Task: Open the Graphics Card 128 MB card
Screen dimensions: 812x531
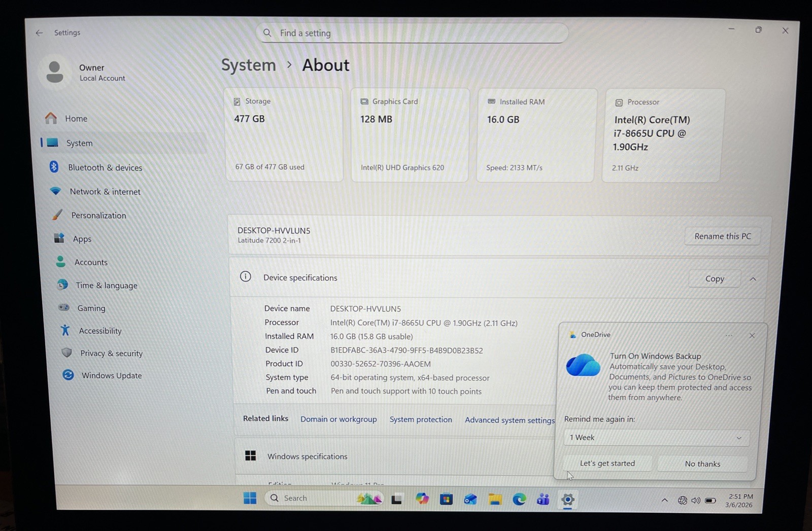Action: 410,135
